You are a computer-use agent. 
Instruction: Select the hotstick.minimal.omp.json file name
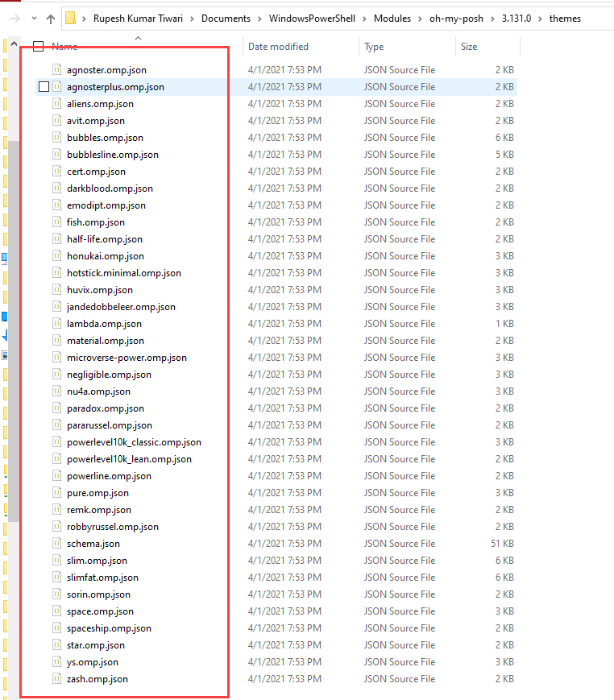click(124, 273)
